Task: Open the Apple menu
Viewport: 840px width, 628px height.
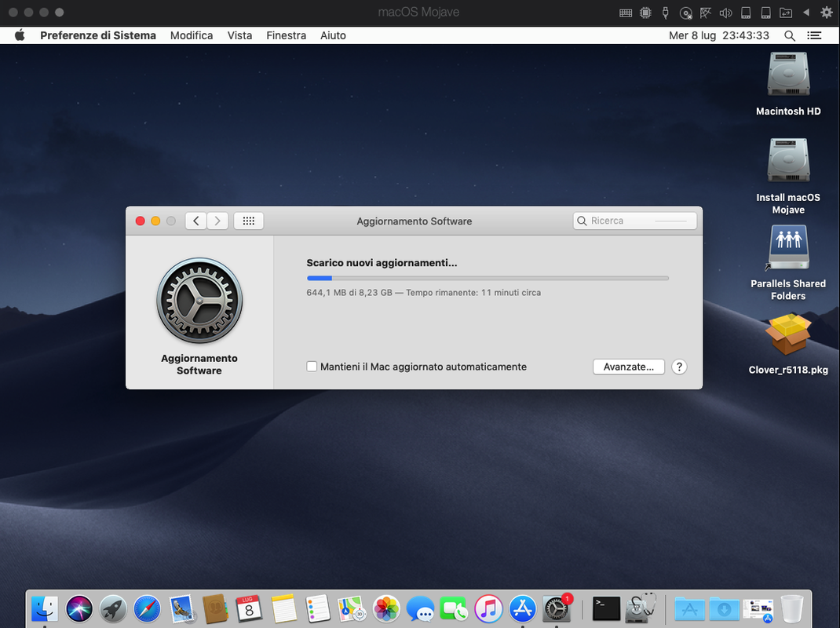Action: [x=20, y=35]
